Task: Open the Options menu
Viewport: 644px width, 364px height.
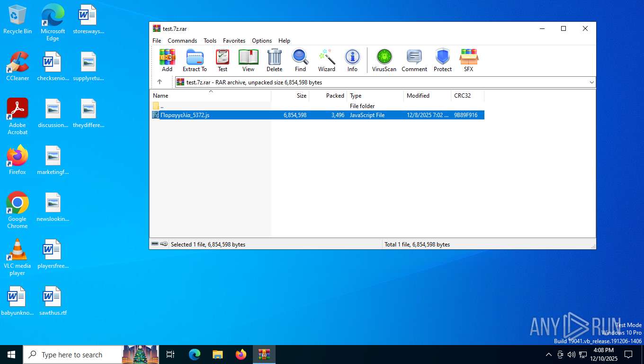Action: (262, 41)
